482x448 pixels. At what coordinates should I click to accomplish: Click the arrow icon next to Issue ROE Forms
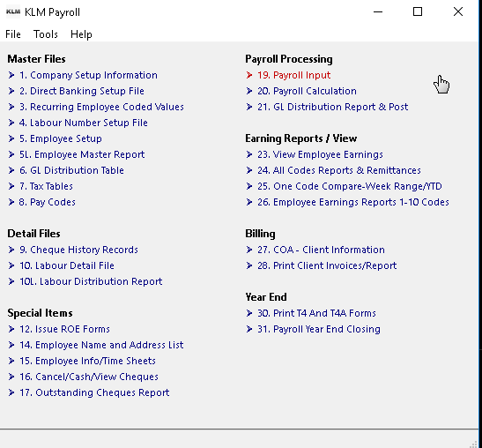(11, 329)
